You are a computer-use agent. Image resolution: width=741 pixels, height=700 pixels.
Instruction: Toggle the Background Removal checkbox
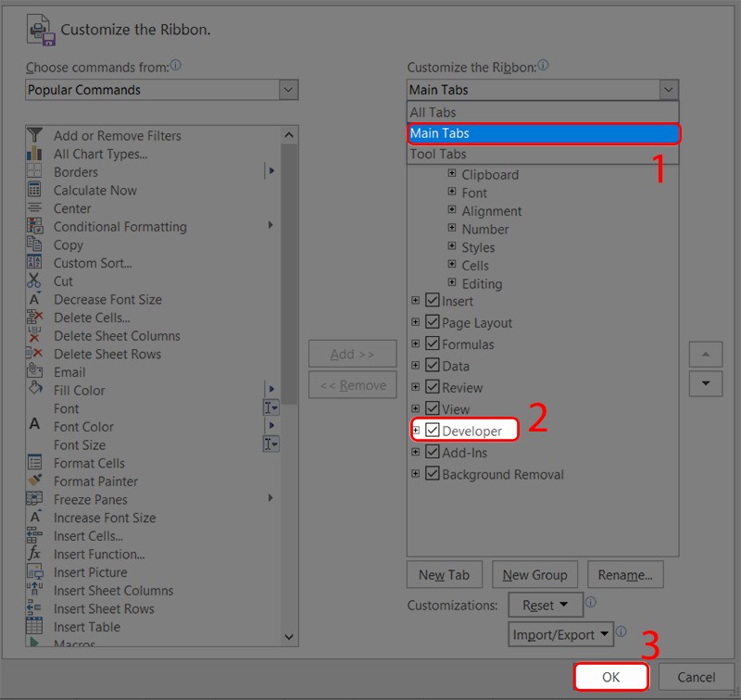pyautogui.click(x=432, y=473)
